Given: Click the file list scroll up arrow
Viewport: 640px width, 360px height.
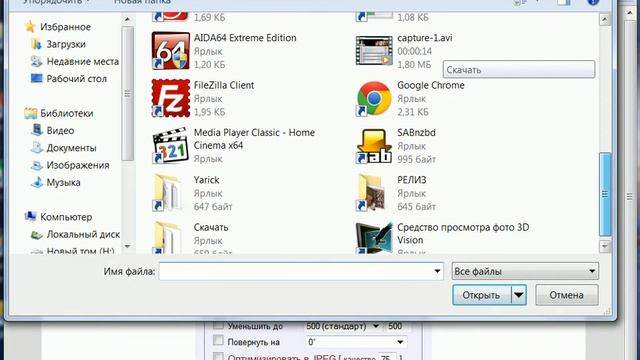Looking at the screenshot, I should [x=605, y=19].
